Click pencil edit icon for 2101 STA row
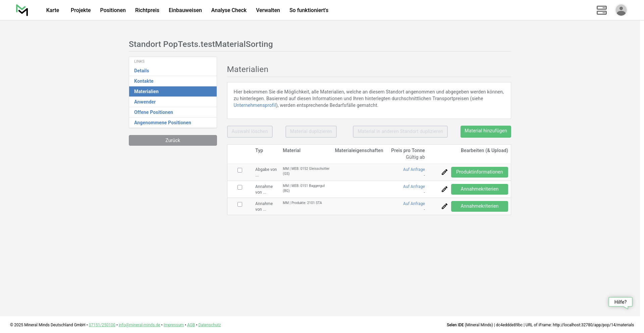The height and width of the screenshot is (333, 644). pyautogui.click(x=444, y=206)
